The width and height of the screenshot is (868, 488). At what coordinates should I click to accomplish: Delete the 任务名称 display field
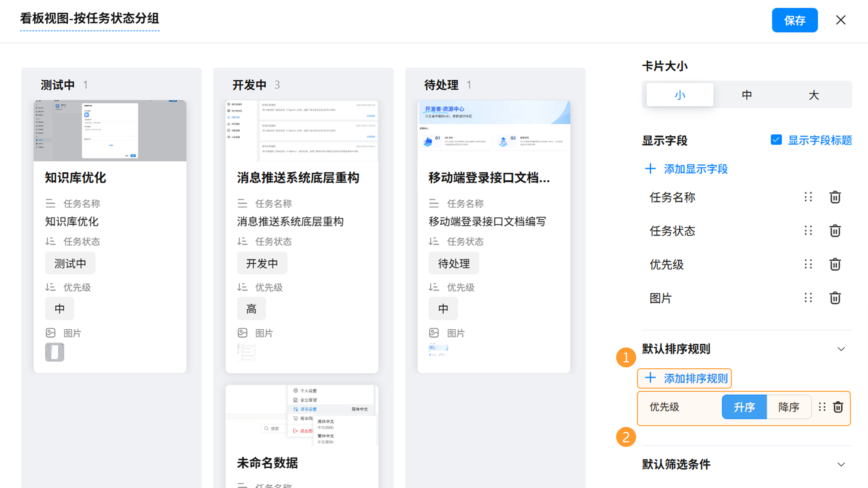(835, 197)
